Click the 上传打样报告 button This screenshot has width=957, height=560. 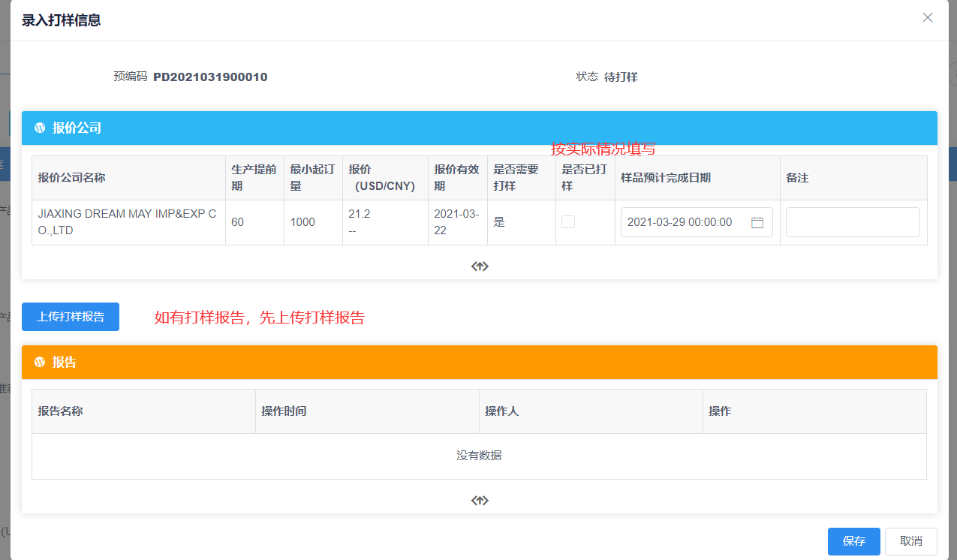[71, 317]
